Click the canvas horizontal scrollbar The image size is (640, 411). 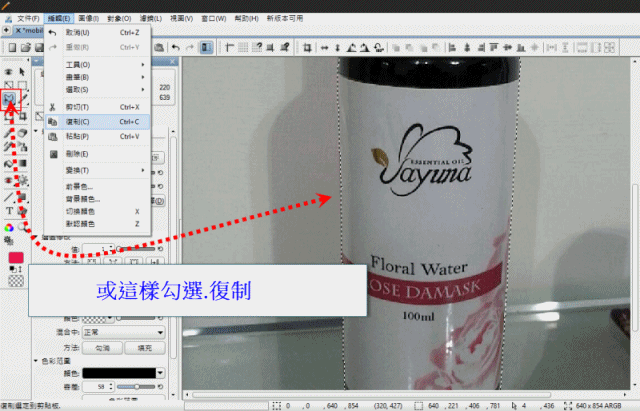[x=371, y=395]
